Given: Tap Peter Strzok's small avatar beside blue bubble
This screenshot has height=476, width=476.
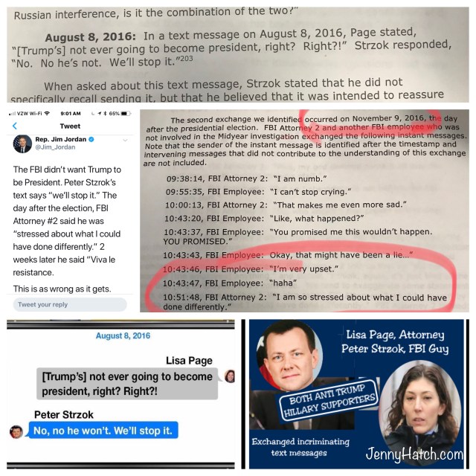Looking at the screenshot, I should [16, 431].
